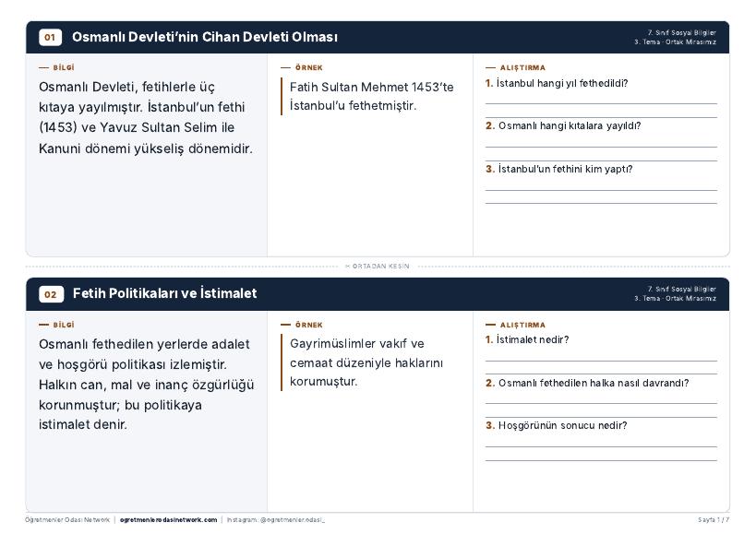Click the "ORTADAN KESİN" cut-line label

[381, 266]
